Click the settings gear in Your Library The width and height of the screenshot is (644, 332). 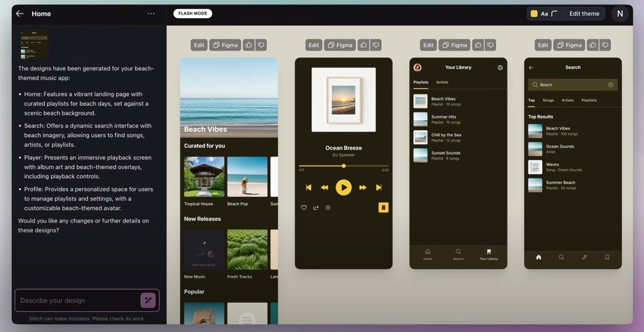500,68
